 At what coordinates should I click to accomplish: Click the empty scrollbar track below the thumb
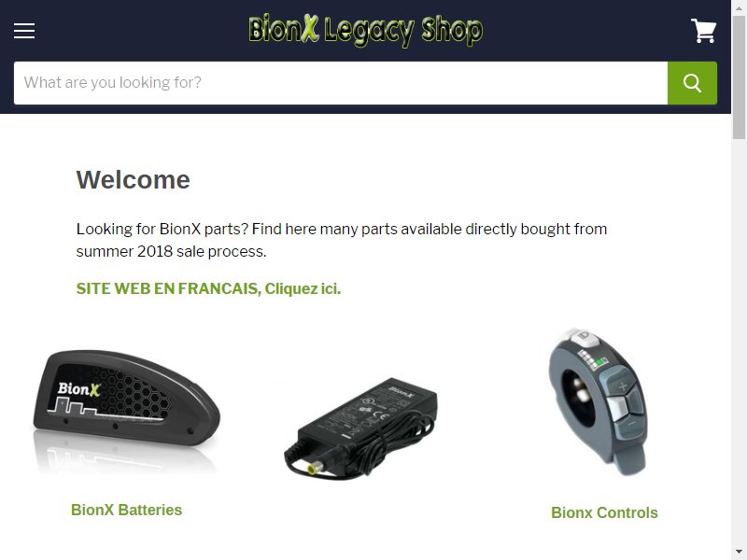click(x=739, y=343)
